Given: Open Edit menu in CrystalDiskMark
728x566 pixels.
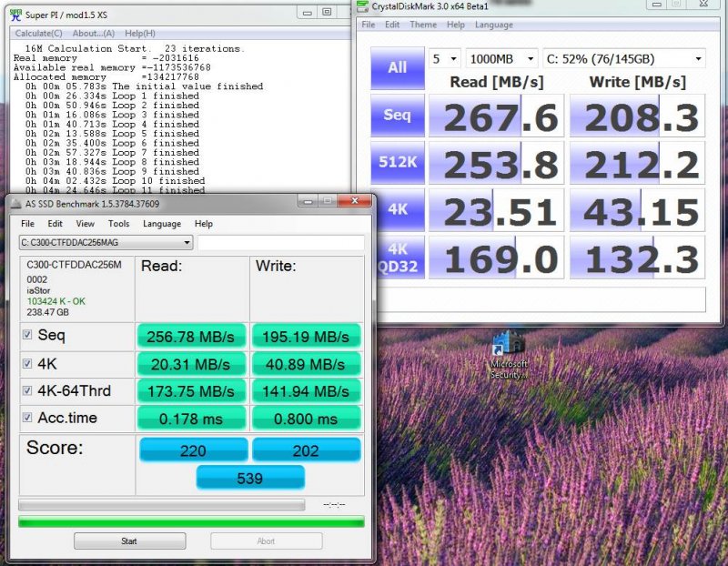Looking at the screenshot, I should pos(392,25).
